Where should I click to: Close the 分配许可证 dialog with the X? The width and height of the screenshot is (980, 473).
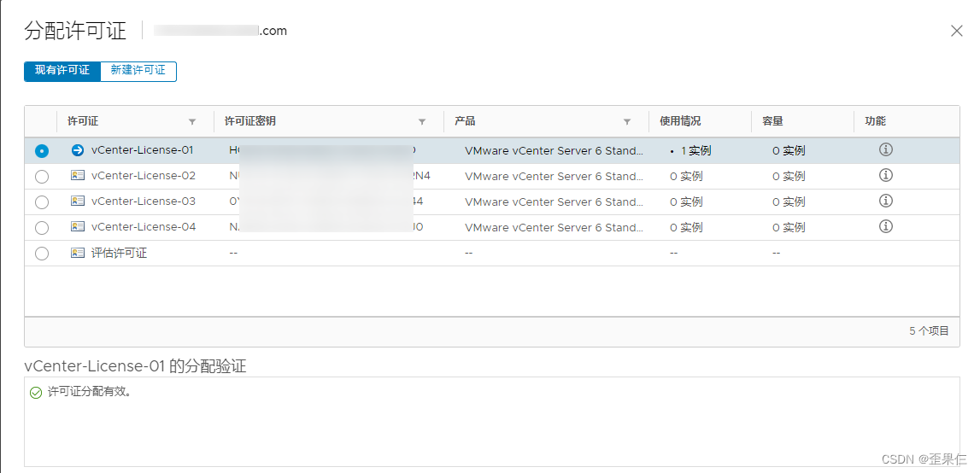coord(956,31)
